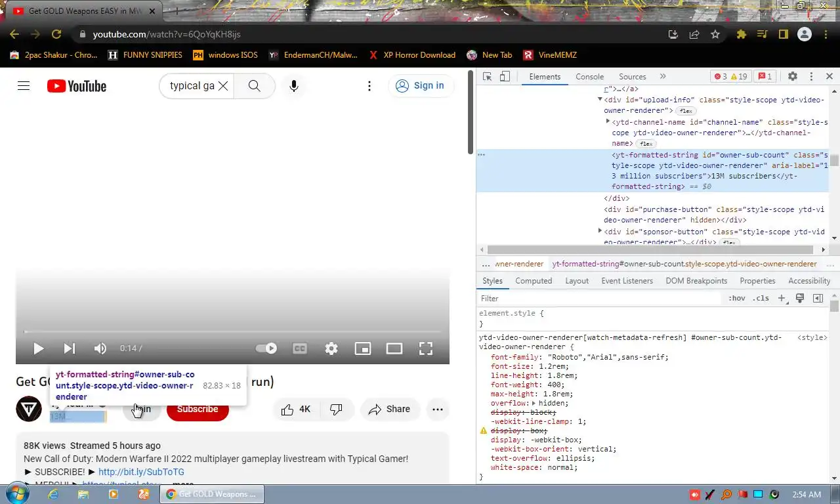Toggle the .cls class editor

761,298
